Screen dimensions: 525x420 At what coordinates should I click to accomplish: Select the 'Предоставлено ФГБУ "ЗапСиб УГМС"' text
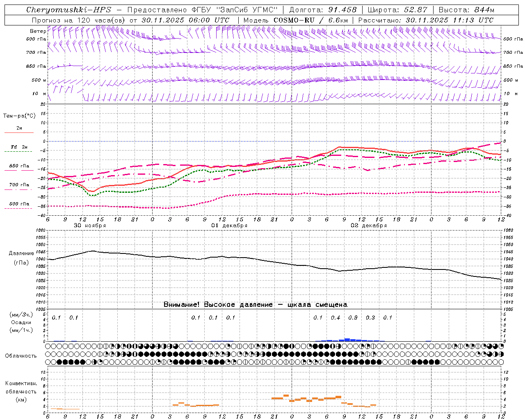(x=203, y=10)
